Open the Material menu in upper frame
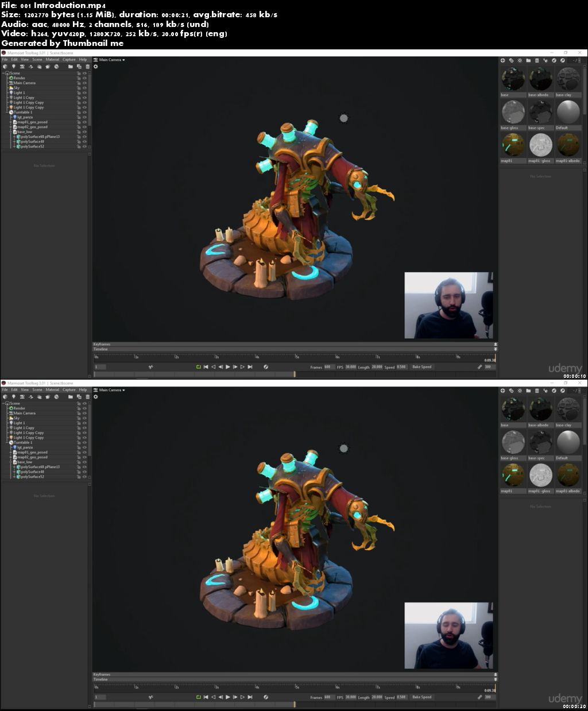Viewport: 588px width, 711px height. click(x=52, y=60)
